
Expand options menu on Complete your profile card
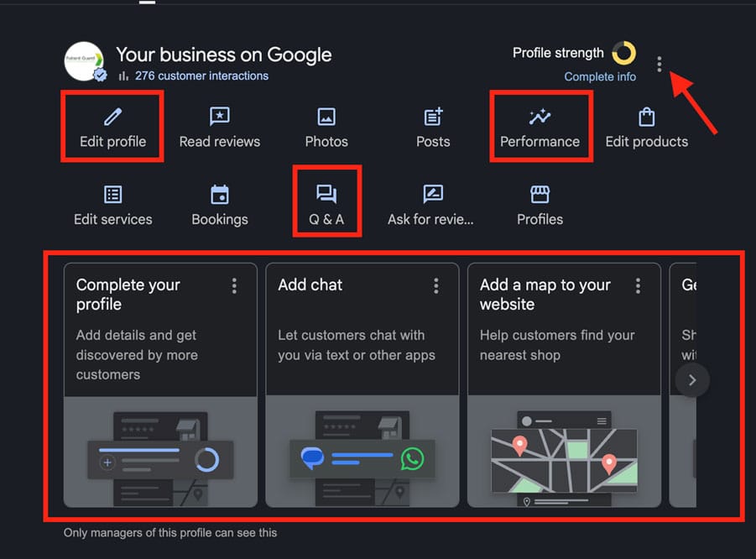[x=234, y=286]
